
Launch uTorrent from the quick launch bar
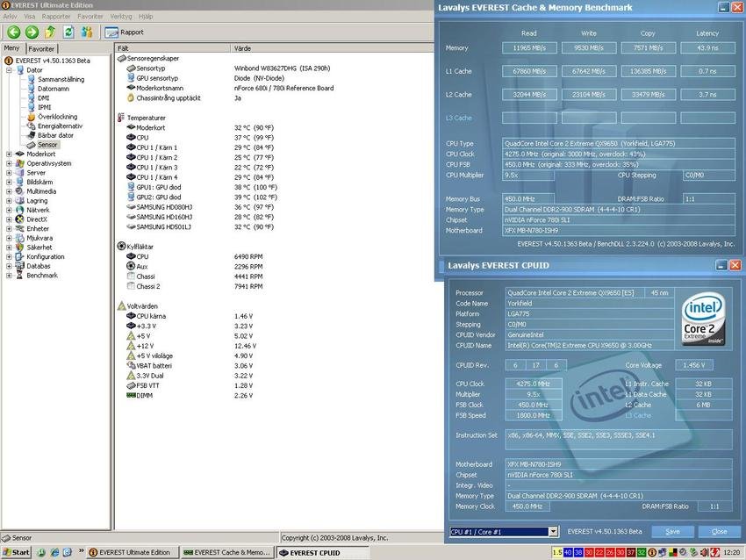point(41,552)
